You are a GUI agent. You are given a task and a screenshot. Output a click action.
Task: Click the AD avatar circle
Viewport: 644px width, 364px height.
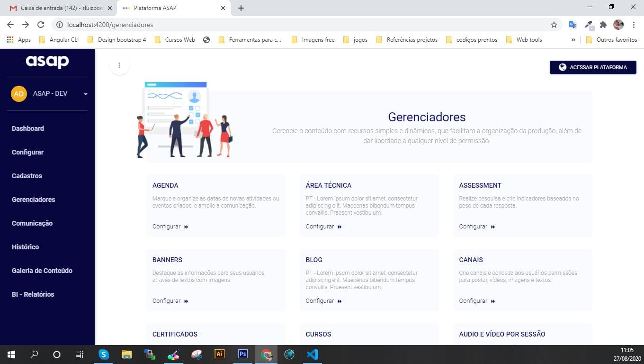(x=19, y=94)
